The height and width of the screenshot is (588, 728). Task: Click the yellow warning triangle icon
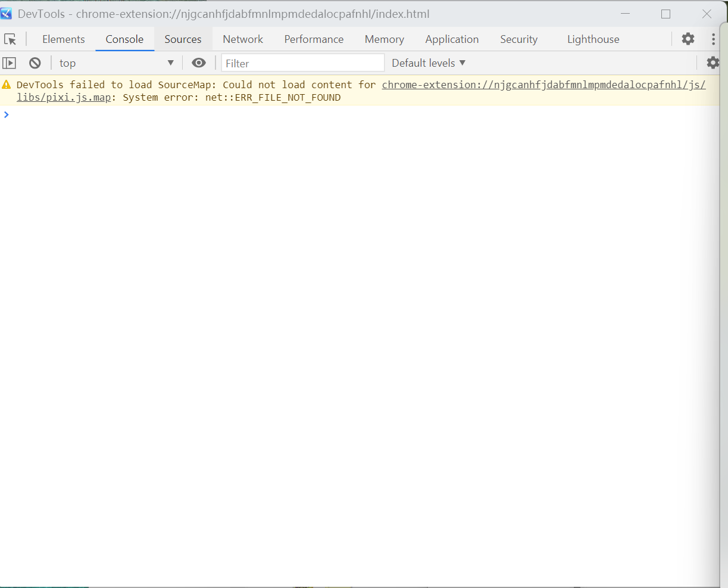coord(7,85)
